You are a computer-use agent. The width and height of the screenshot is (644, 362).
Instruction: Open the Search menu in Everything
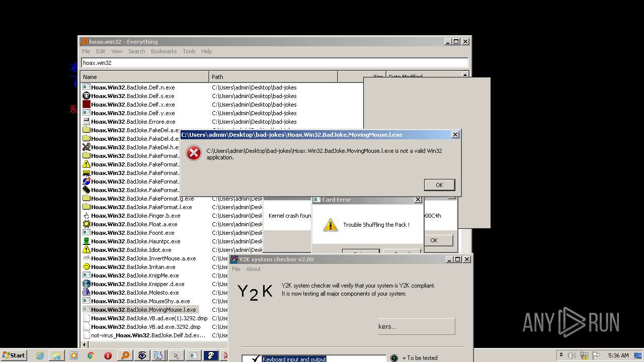(x=136, y=51)
